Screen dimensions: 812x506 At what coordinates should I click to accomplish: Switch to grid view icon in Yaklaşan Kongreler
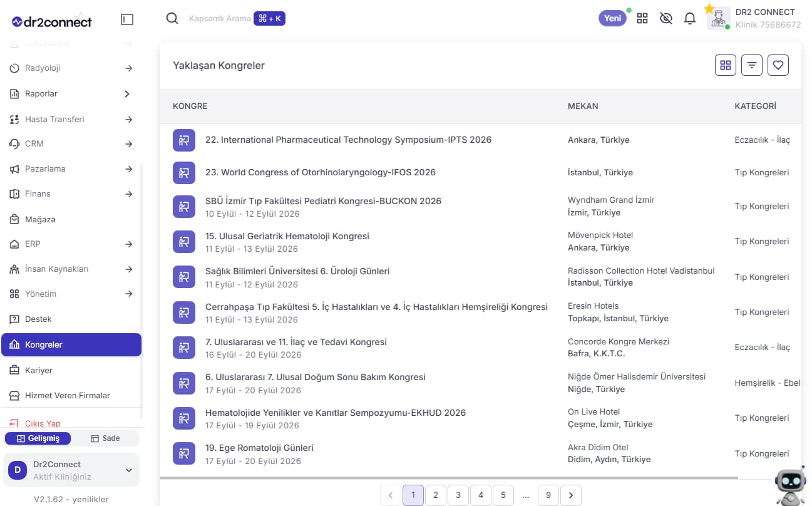point(726,65)
